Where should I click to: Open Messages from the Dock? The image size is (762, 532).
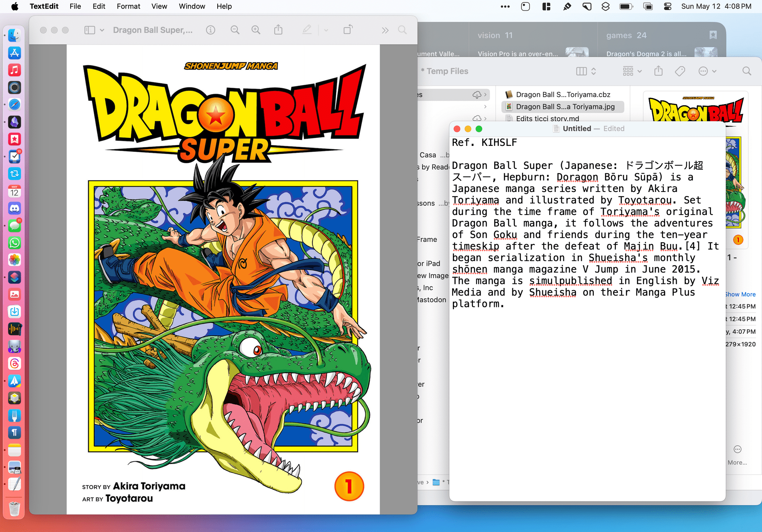click(15, 225)
